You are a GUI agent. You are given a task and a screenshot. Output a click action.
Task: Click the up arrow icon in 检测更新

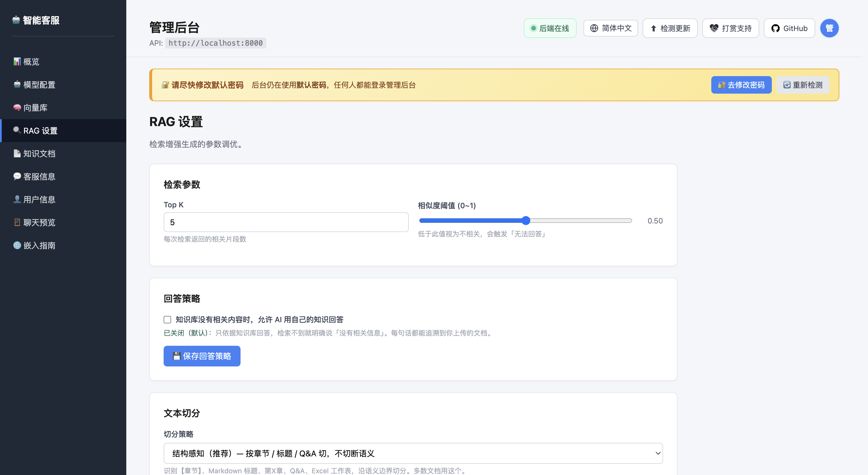coord(653,28)
